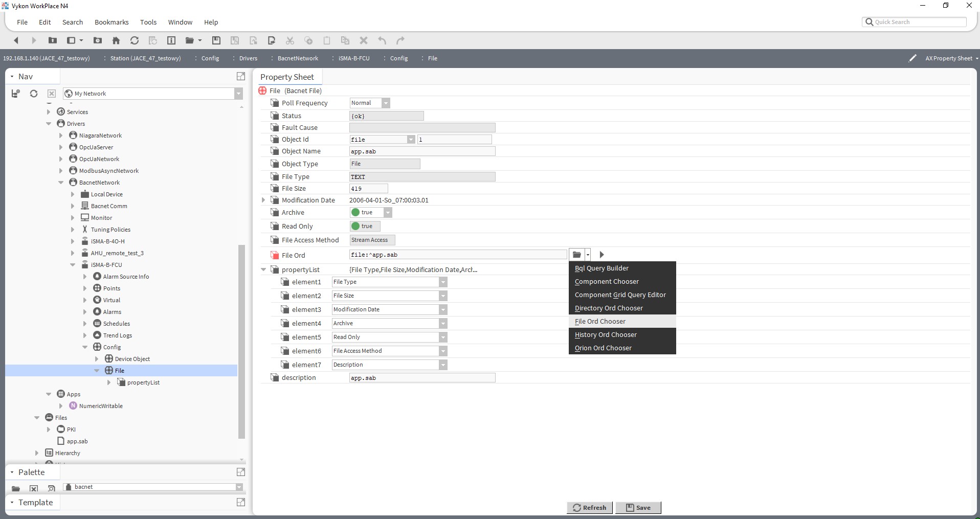Click the Refresh button at the bottom
Image resolution: width=980 pixels, height=519 pixels.
click(590, 508)
